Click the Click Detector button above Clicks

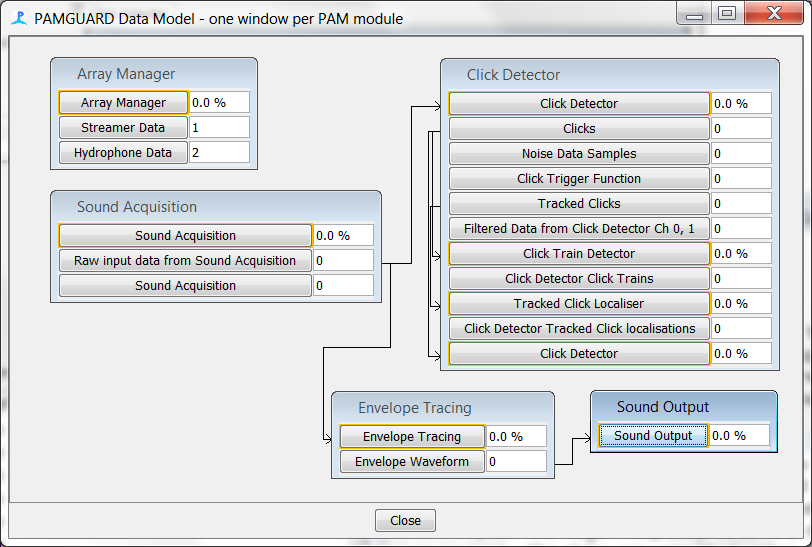click(x=579, y=104)
